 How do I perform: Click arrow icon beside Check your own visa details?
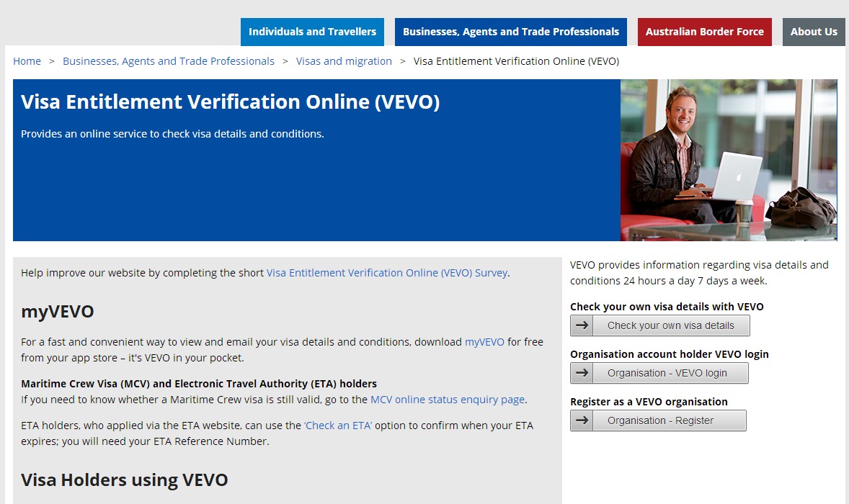point(582,325)
